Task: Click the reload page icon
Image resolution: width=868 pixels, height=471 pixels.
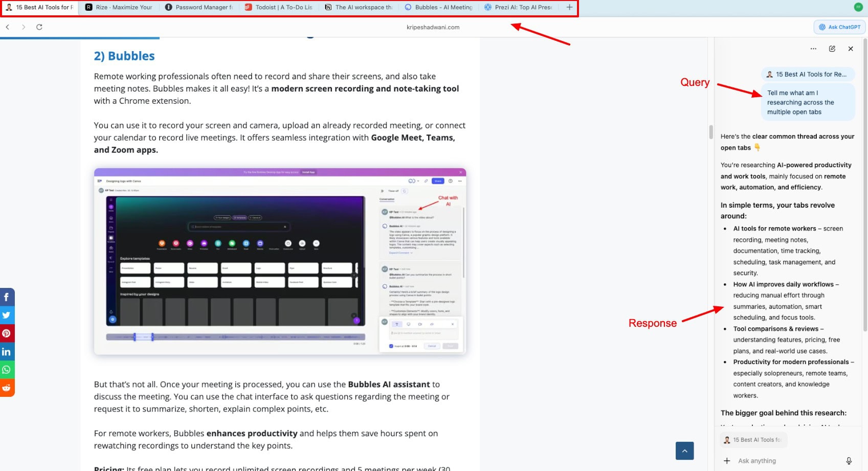Action: pyautogui.click(x=39, y=27)
